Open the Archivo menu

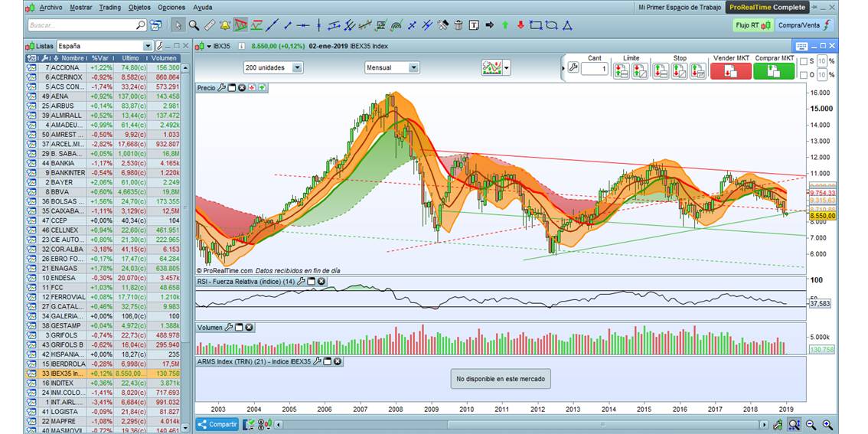51,8
